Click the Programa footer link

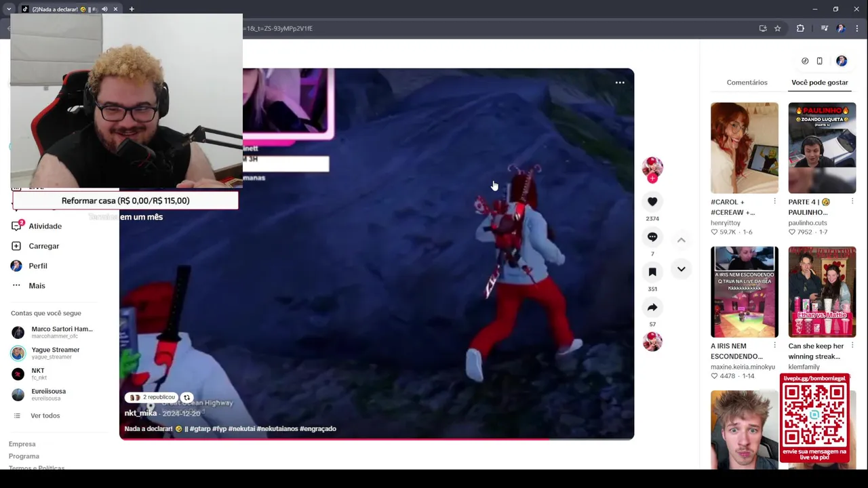pos(24,456)
